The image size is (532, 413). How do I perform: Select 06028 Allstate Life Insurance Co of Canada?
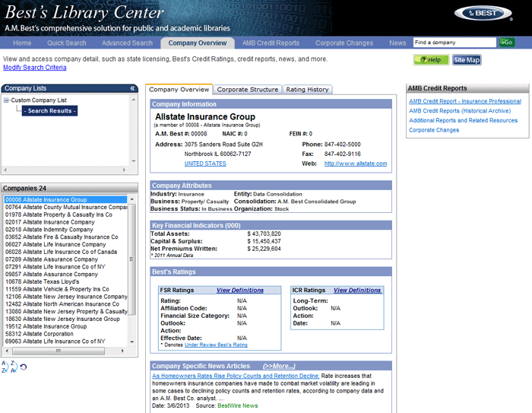pyautogui.click(x=66, y=252)
